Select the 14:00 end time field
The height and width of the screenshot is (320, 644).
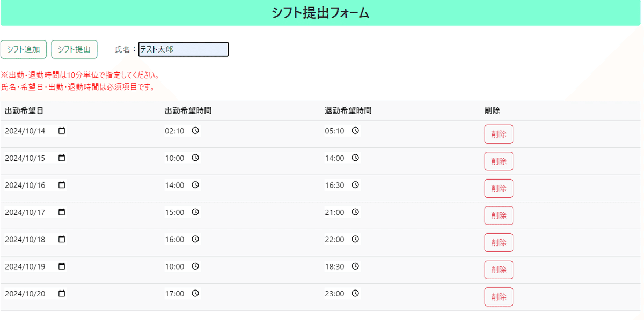coord(342,158)
